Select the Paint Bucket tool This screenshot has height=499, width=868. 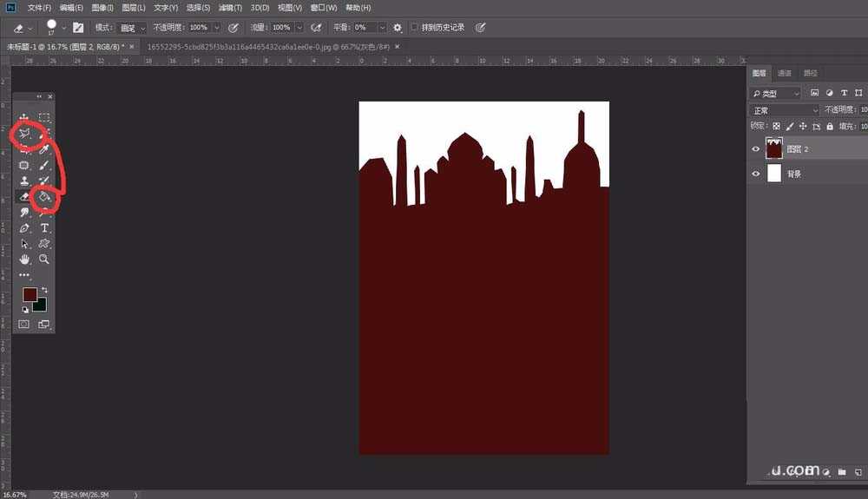(x=44, y=198)
